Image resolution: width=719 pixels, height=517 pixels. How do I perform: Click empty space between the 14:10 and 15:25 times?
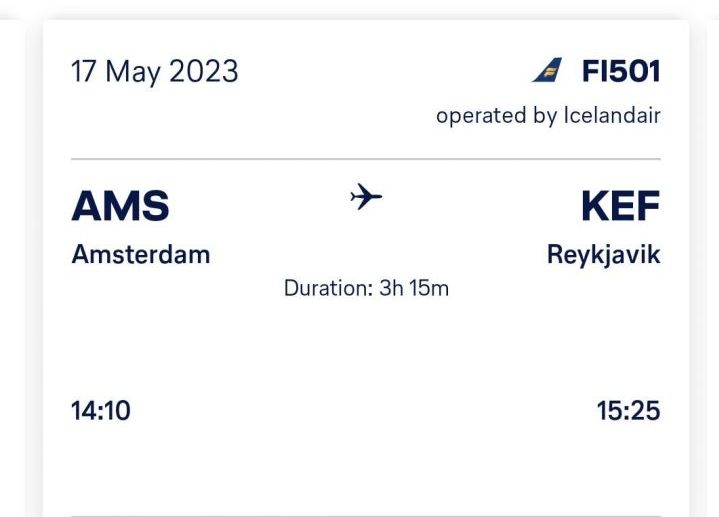(x=366, y=410)
